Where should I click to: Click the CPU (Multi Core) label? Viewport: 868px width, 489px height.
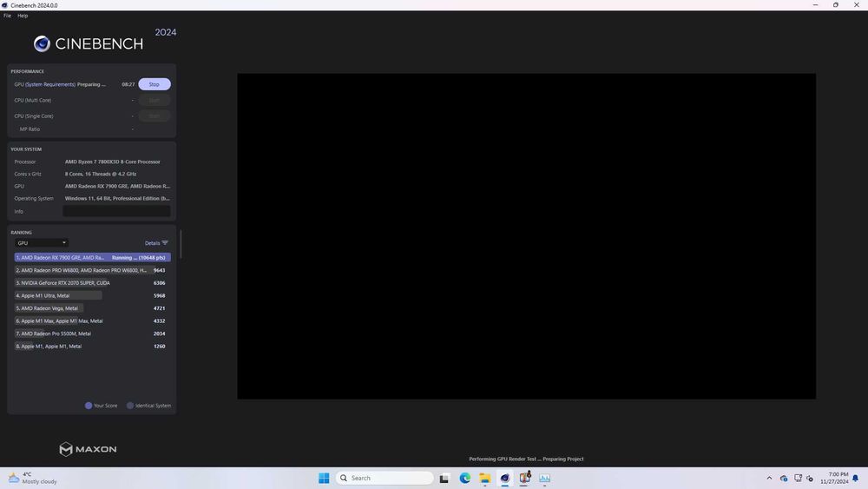[x=33, y=100]
